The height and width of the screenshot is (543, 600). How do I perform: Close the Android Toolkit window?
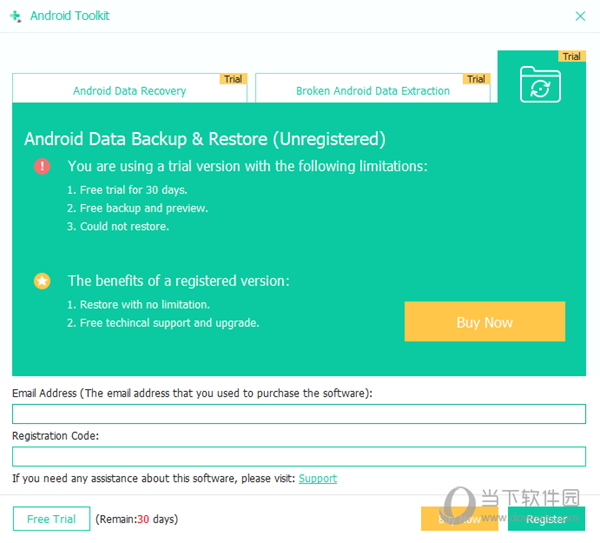tap(580, 16)
